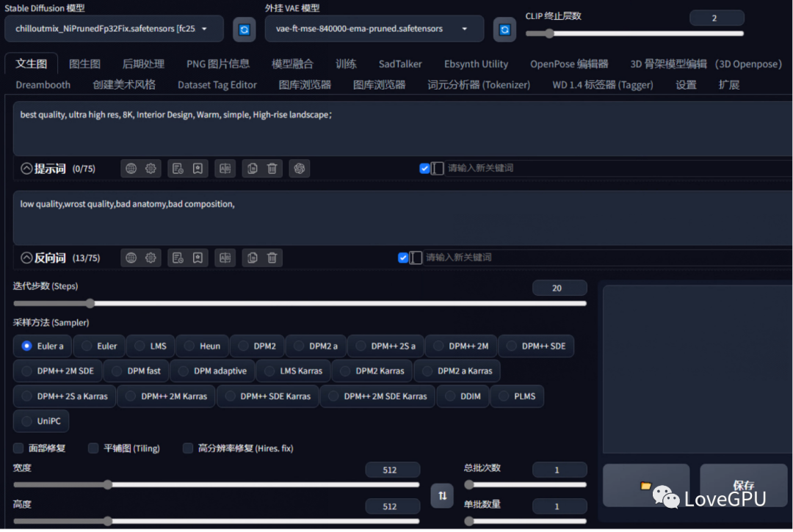793x532 pixels.
Task: Open history icon in 反向词 toolbar
Action: click(178, 258)
